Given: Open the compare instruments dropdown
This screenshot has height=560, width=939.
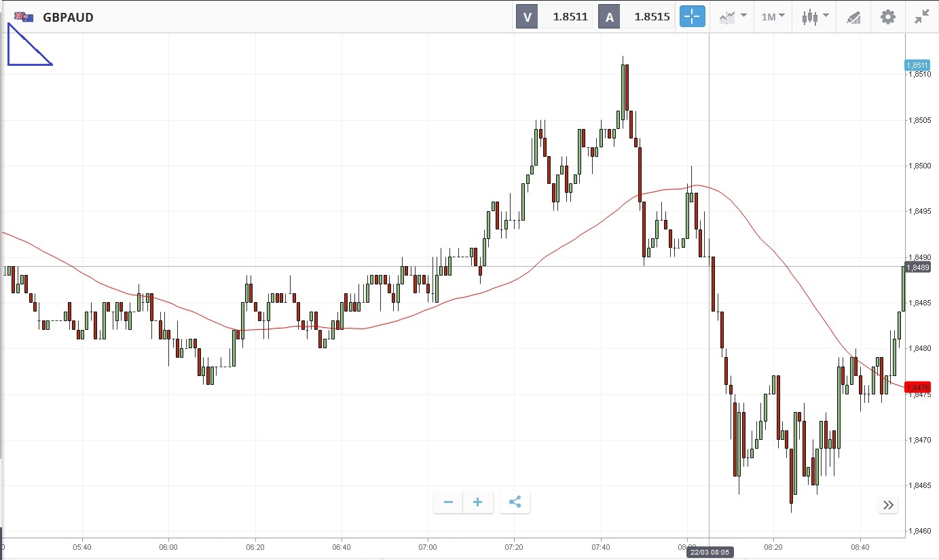Looking at the screenshot, I should point(733,17).
